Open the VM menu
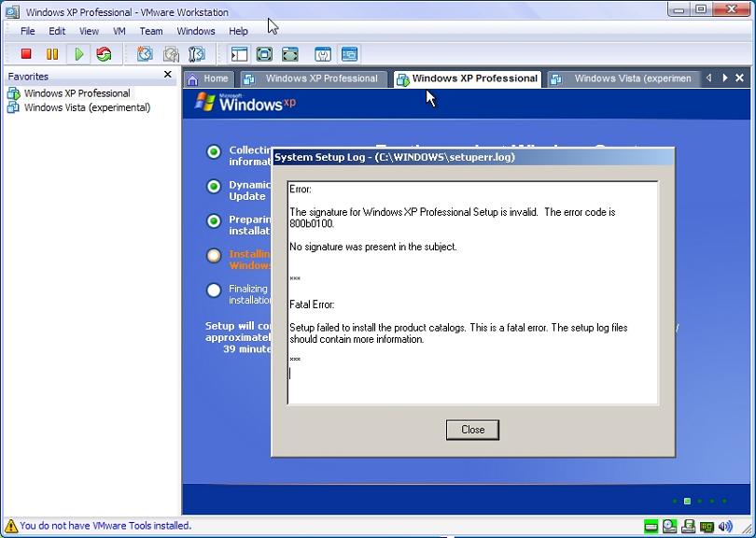The width and height of the screenshot is (756, 538). pyautogui.click(x=119, y=31)
